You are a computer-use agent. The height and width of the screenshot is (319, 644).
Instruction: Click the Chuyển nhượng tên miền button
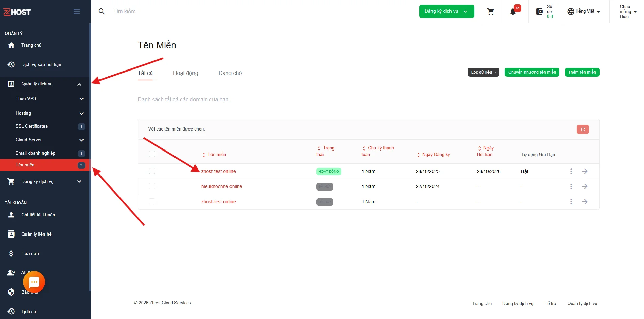(532, 72)
